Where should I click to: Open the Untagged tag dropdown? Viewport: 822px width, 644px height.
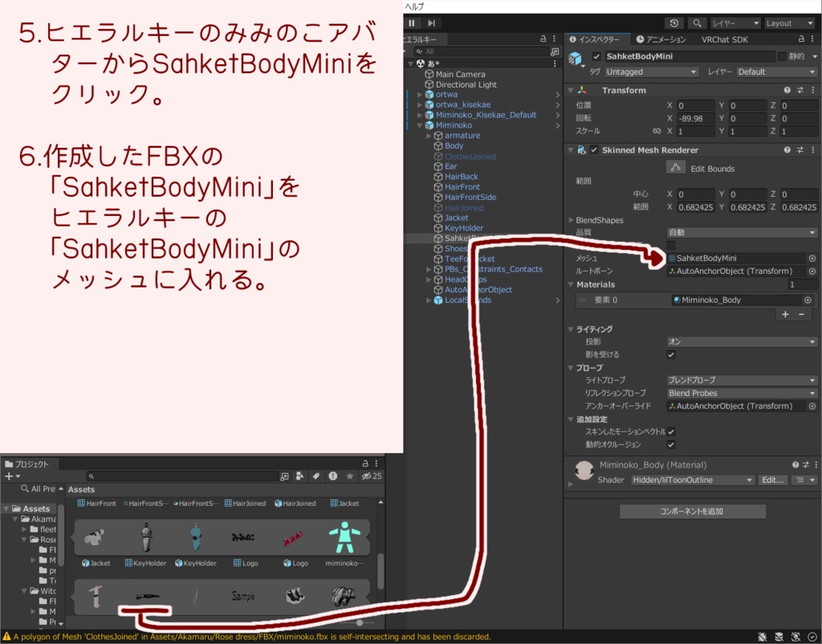(x=652, y=71)
